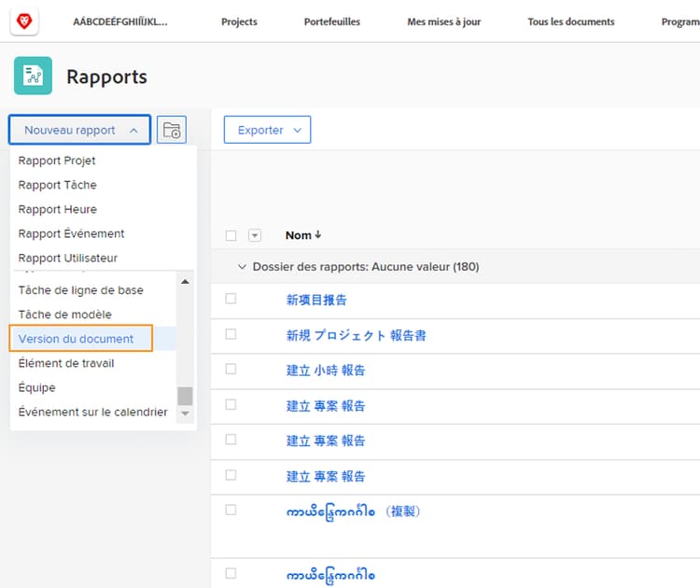Click the dropdown list scrollbar thumb

[x=185, y=396]
